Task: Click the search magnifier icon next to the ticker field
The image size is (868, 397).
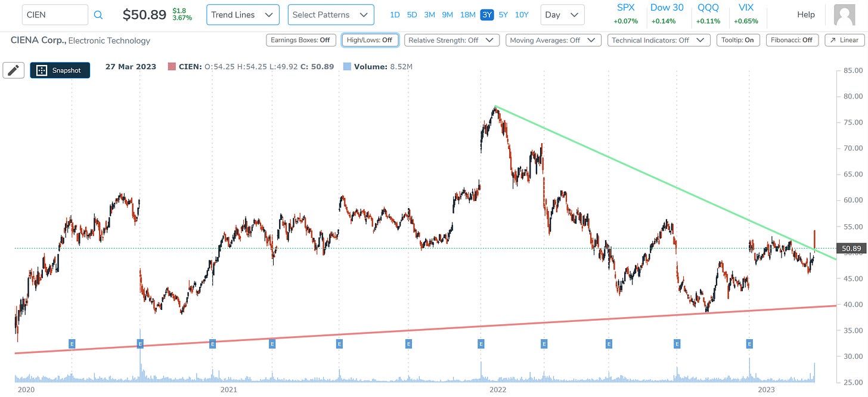Action: coord(98,15)
